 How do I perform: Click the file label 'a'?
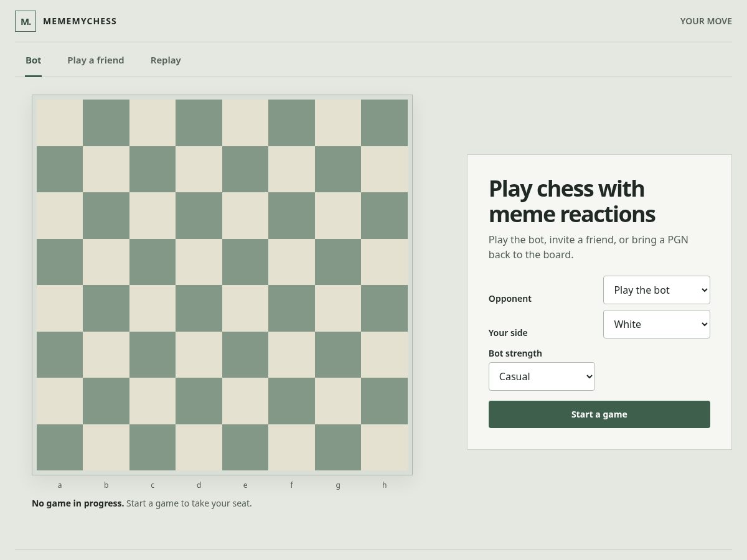coord(60,485)
